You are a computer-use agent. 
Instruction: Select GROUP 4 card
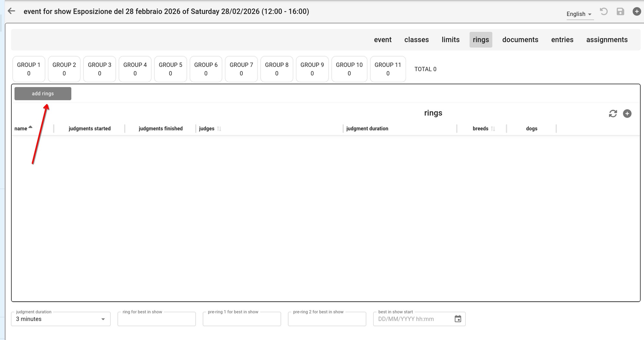pos(135,69)
